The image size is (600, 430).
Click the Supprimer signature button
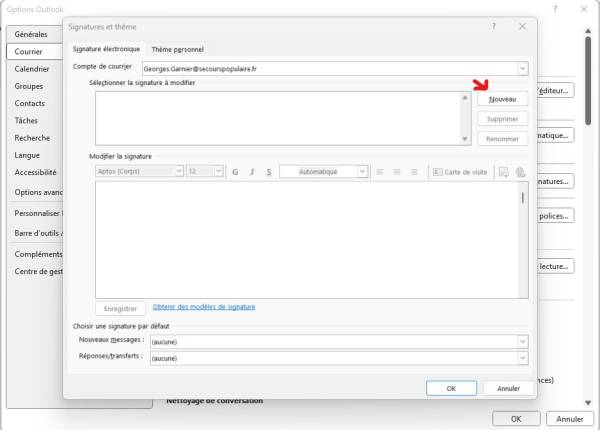click(502, 119)
